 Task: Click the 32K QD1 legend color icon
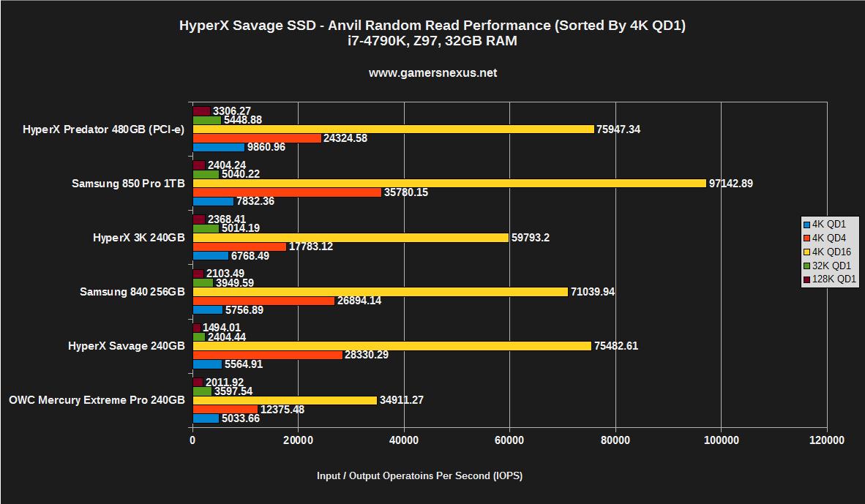click(806, 264)
